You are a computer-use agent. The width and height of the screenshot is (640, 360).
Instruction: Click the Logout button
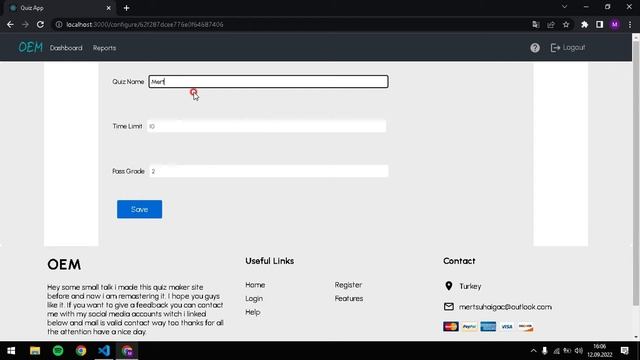point(568,47)
